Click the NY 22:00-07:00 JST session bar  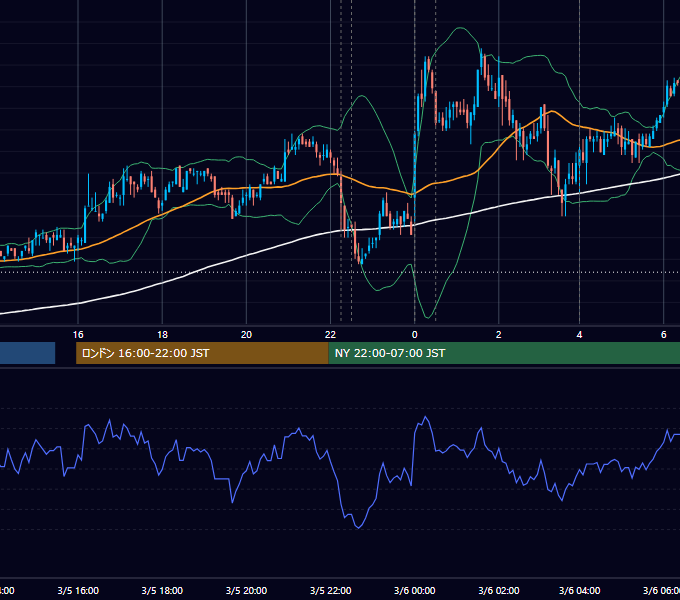point(504,353)
